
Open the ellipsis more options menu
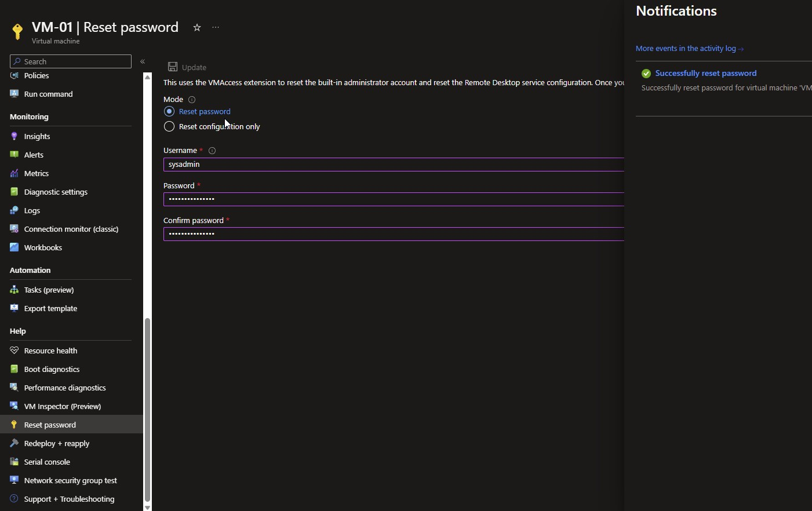point(216,28)
